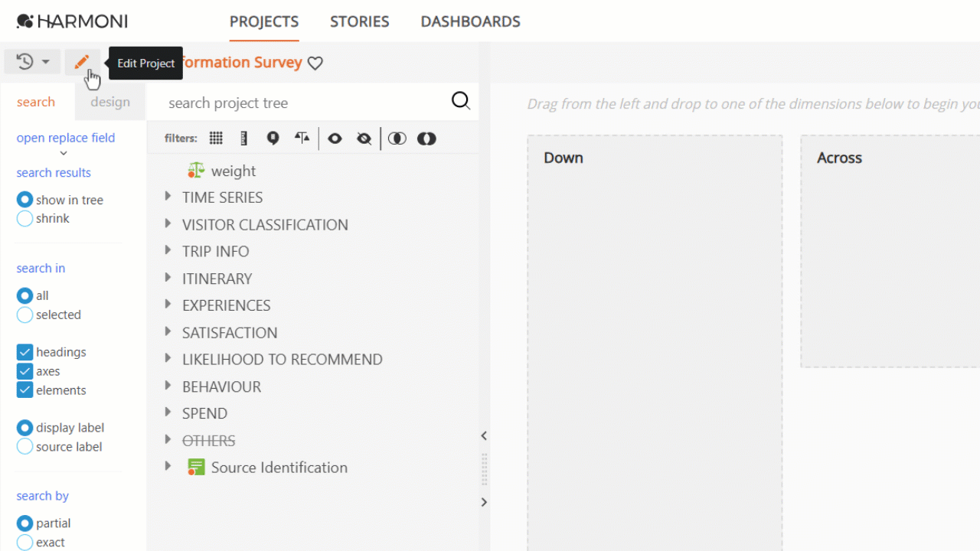Screen dimensions: 980x551
Task: Expand the SATISFACTION tree node
Action: (168, 332)
